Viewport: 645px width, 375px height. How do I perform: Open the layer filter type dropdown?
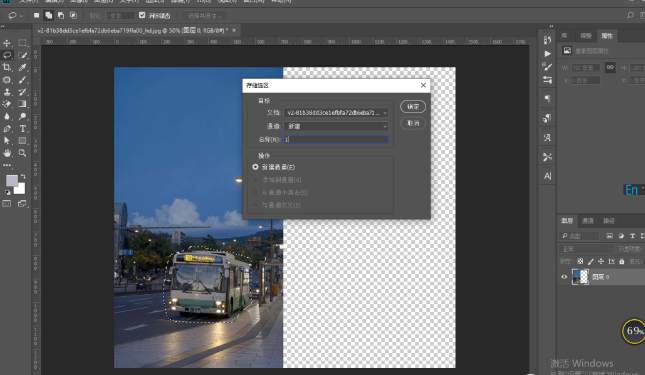pos(580,236)
